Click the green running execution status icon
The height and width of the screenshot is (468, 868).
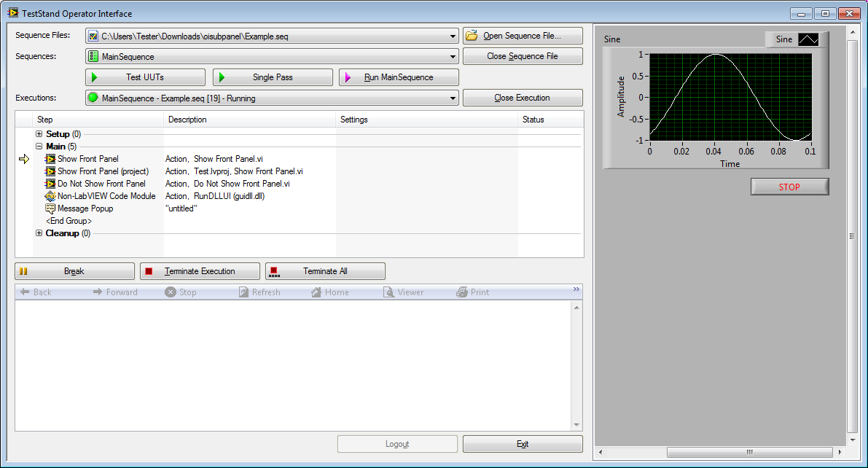point(93,98)
